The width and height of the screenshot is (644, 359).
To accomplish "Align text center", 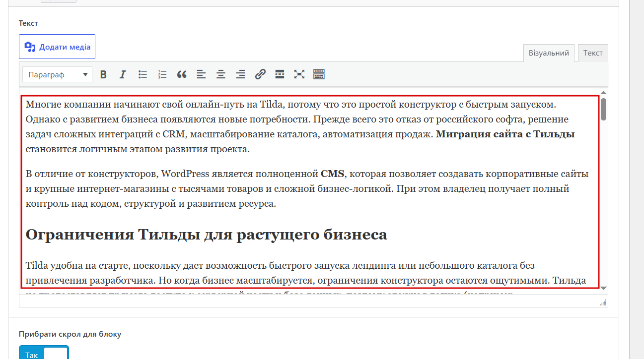I will 221,74.
